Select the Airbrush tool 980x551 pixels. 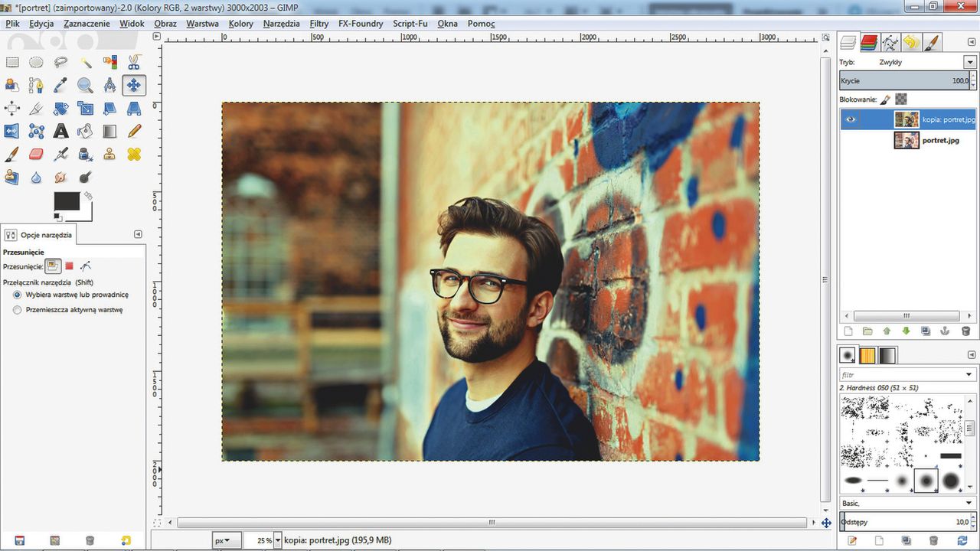point(60,155)
